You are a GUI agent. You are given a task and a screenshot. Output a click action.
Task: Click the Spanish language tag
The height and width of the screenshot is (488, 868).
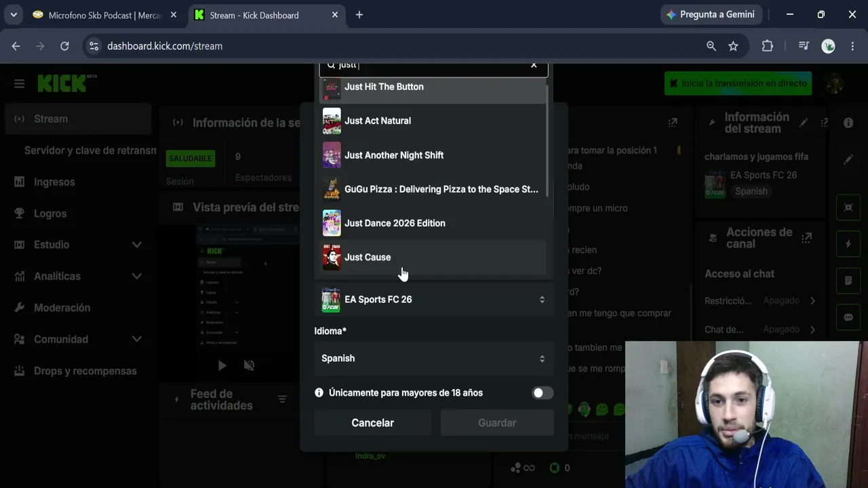point(751,191)
